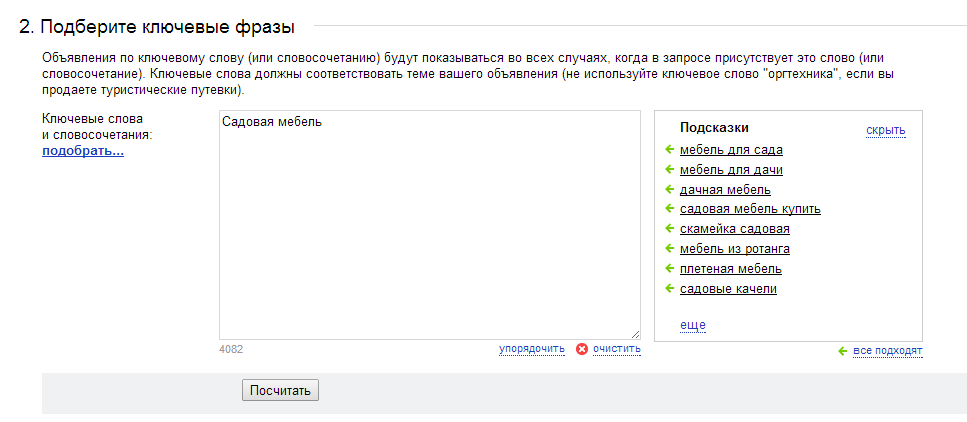This screenshot has height=422, width=967.
Task: Add скамейка садовая using green arrow
Action: point(669,228)
